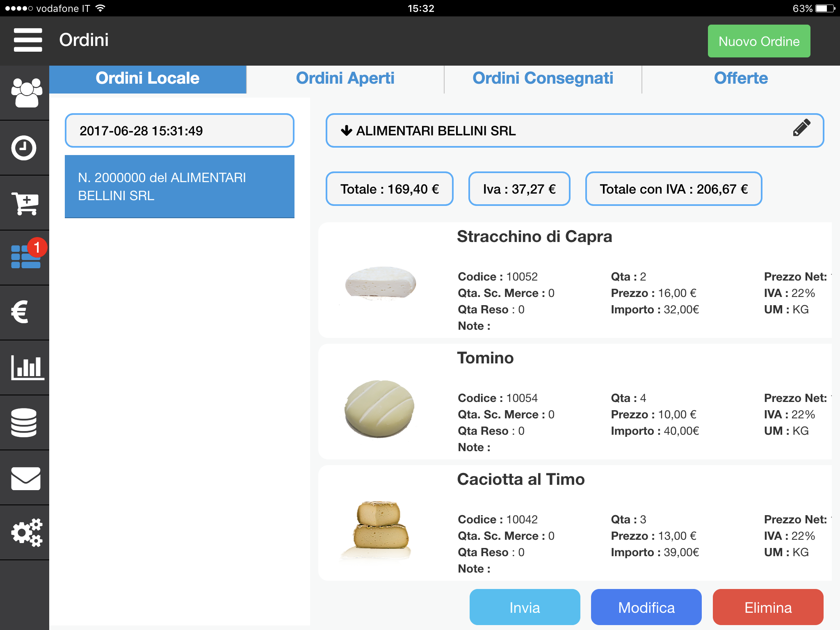Screen dimensions: 840x630
Task: Open the euro payments icon in sidebar
Action: (20, 312)
